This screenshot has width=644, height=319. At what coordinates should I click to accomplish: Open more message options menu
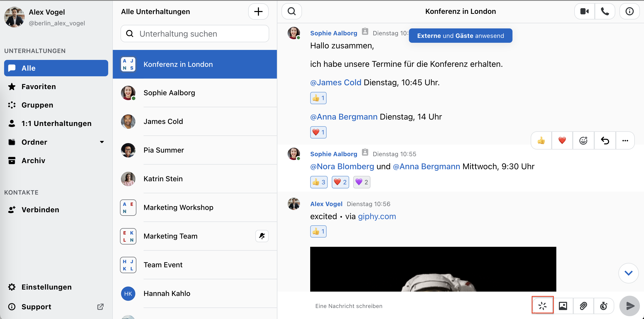625,141
